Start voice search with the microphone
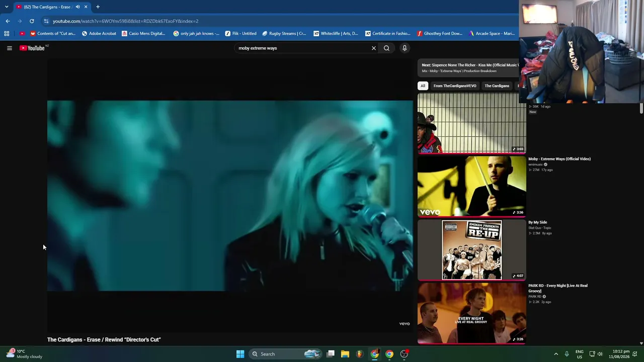 click(x=405, y=48)
